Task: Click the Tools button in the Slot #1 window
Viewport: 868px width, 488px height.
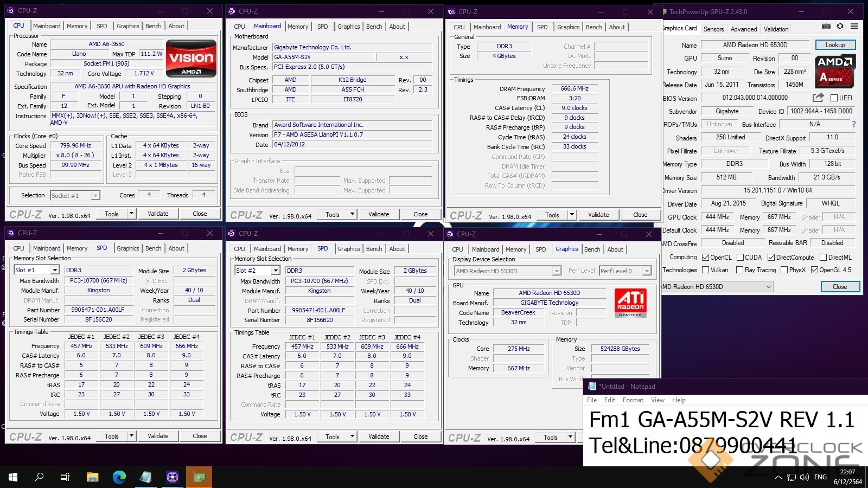Action: 112,436
